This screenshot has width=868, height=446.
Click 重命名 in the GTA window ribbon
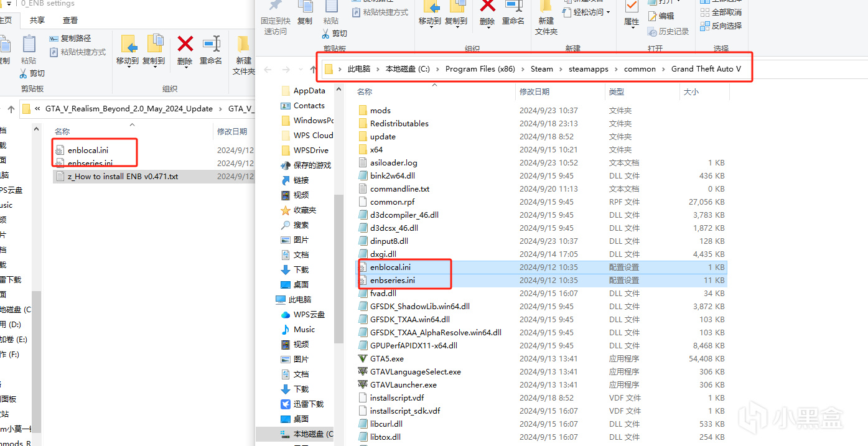tap(513, 14)
